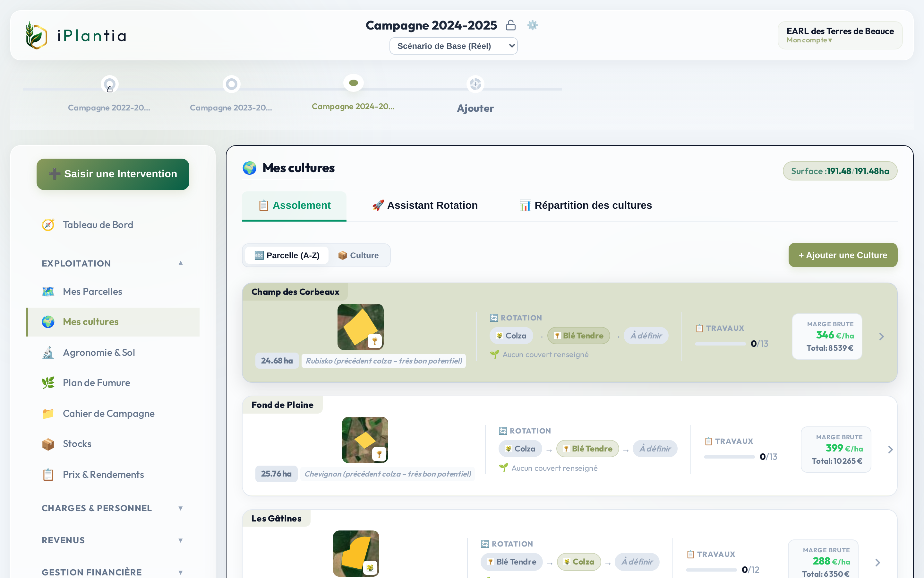Click Travaux clipboard icon in Les Gâtines
Screen dimensions: 924x578
click(691, 554)
